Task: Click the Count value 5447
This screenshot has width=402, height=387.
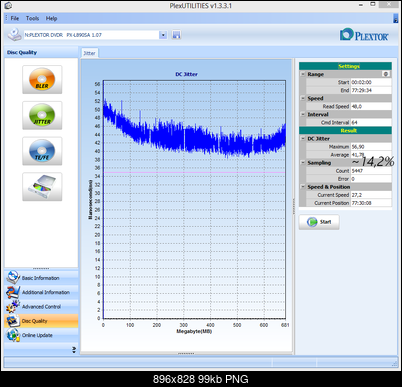Action: (x=371, y=171)
